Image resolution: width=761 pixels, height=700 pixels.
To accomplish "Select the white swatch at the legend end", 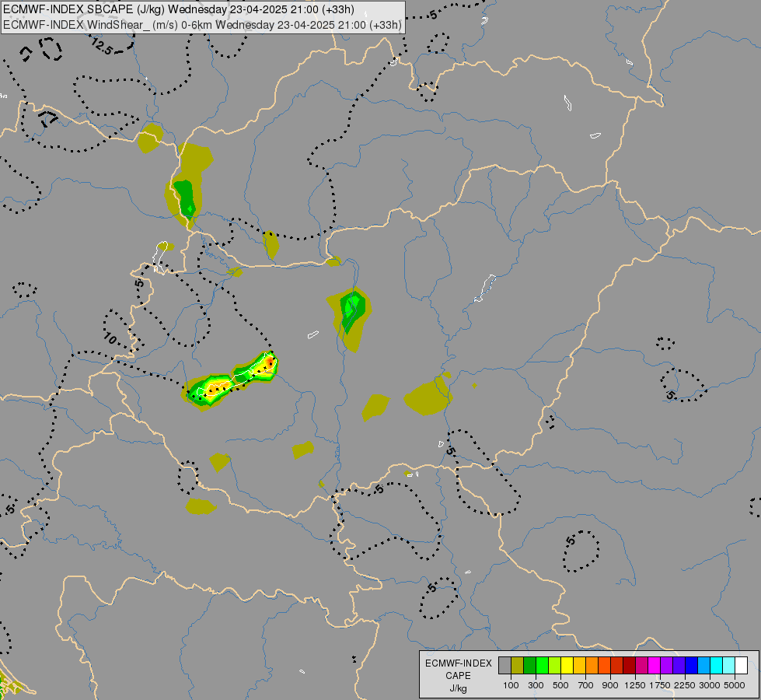I will coord(741,665).
